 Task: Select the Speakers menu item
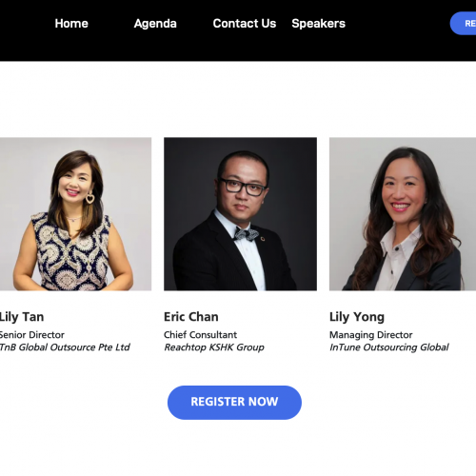pos(318,24)
